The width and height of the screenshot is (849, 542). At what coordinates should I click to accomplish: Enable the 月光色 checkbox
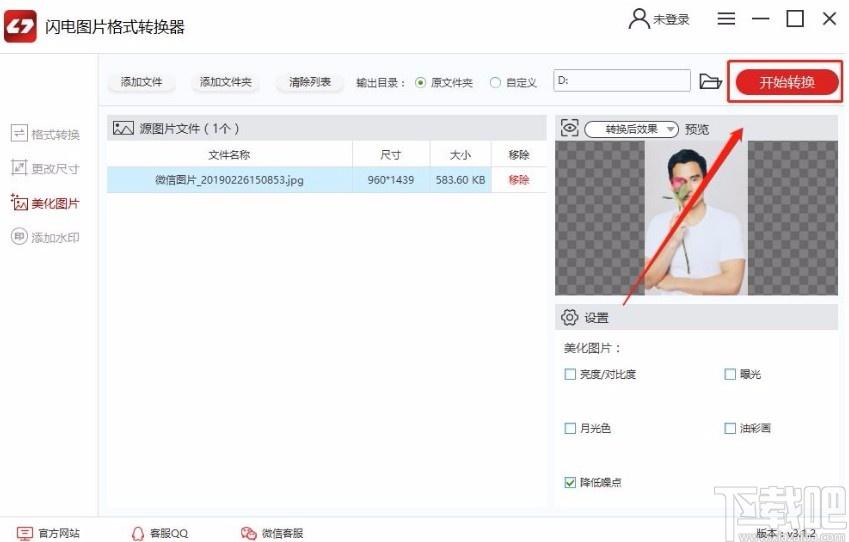coord(570,428)
